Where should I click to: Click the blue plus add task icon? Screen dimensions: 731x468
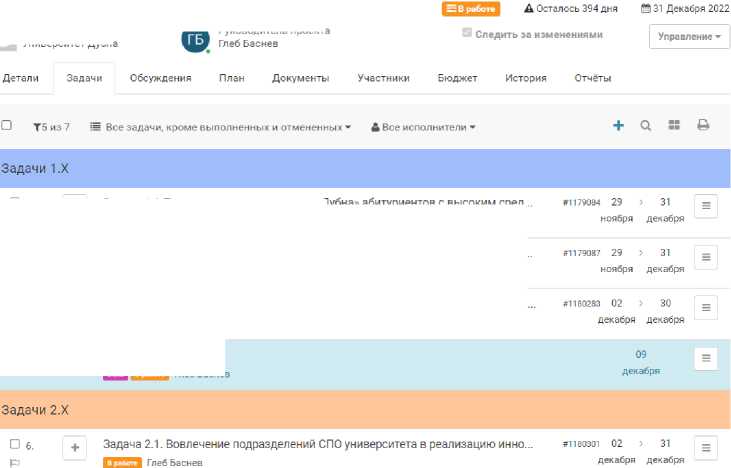[618, 125]
